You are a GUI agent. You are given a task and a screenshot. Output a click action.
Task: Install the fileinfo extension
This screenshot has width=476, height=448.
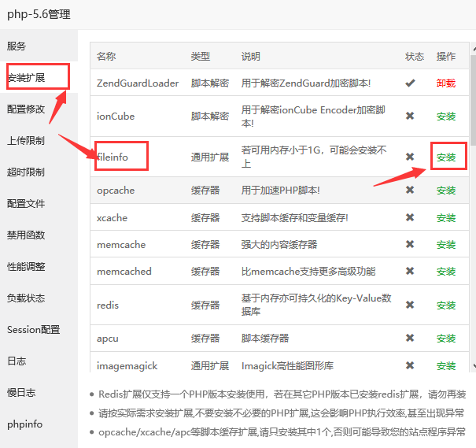446,157
